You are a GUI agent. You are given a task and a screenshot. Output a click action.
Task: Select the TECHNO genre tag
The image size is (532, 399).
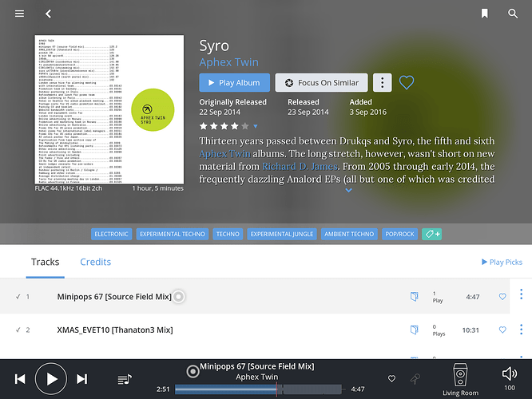[x=228, y=235]
